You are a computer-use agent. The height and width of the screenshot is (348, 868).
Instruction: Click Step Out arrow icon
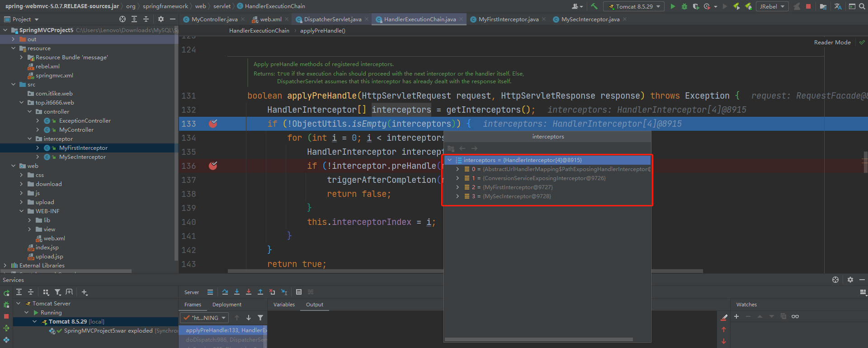coord(260,292)
